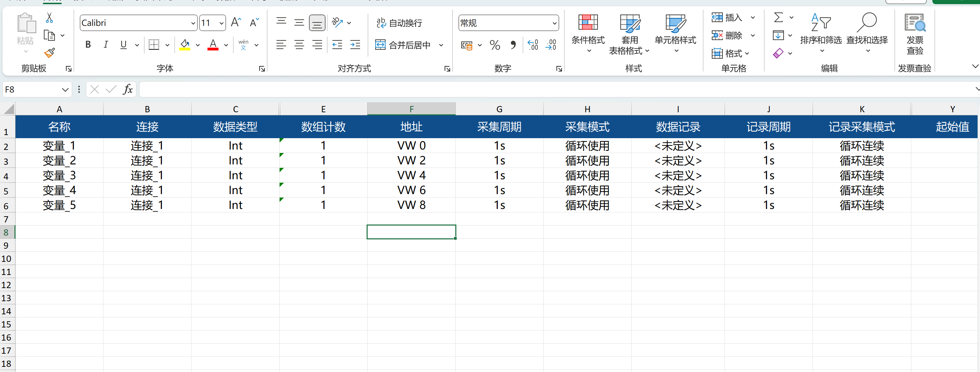Open font dialog launcher in 字体 group
Image resolution: width=980 pixels, height=372 pixels.
[262, 68]
